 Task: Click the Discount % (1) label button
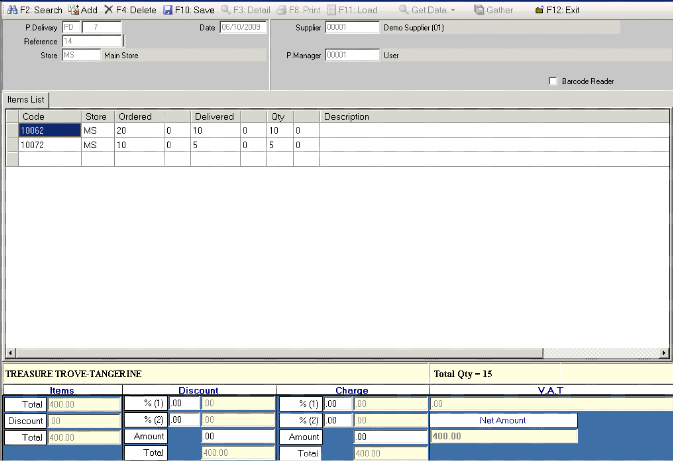(x=145, y=404)
